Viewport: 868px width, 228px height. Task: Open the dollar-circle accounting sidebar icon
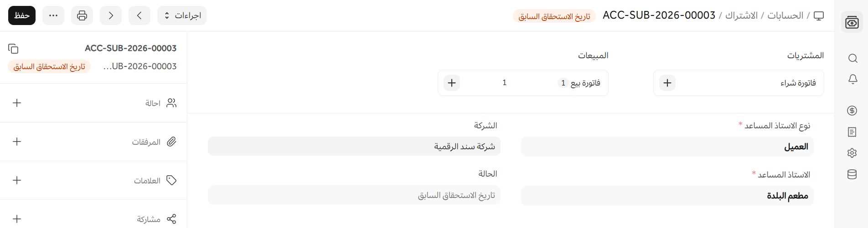(852, 111)
